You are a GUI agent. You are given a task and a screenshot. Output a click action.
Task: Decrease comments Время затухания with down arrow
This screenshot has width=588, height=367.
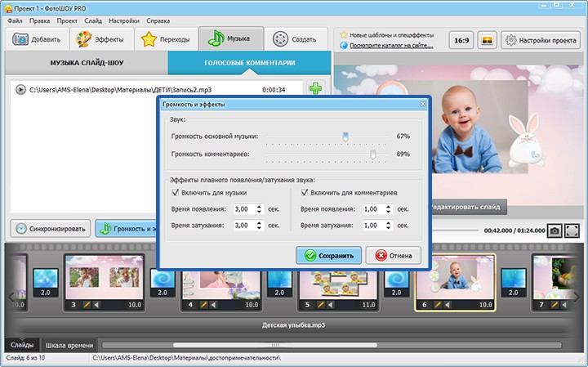point(389,228)
